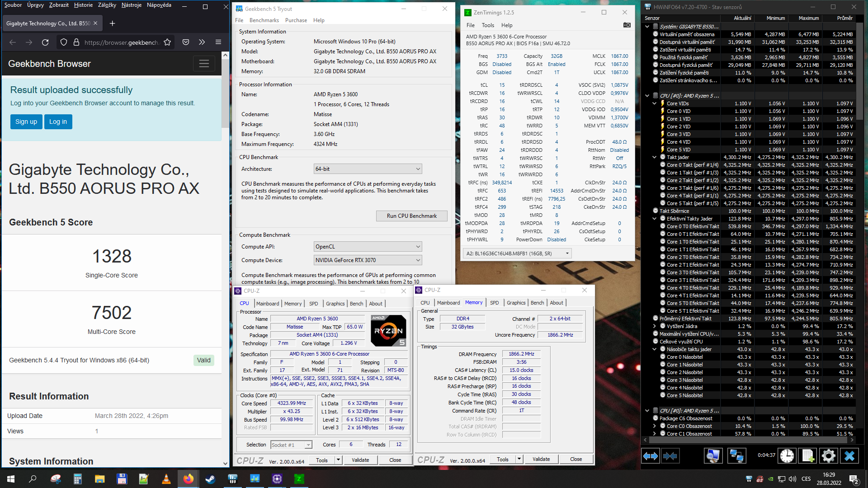Open the Historie menu in Firefox

click(83, 5)
